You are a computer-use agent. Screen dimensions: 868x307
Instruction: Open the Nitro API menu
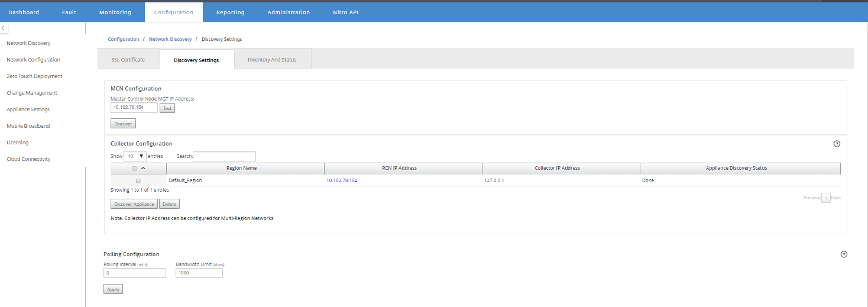(346, 12)
